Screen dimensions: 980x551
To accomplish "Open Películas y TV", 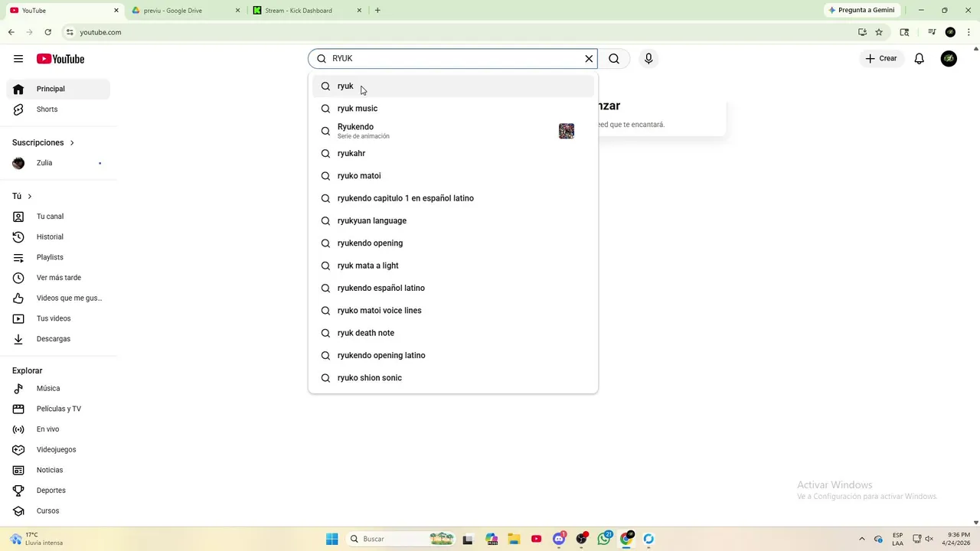I will (x=58, y=409).
